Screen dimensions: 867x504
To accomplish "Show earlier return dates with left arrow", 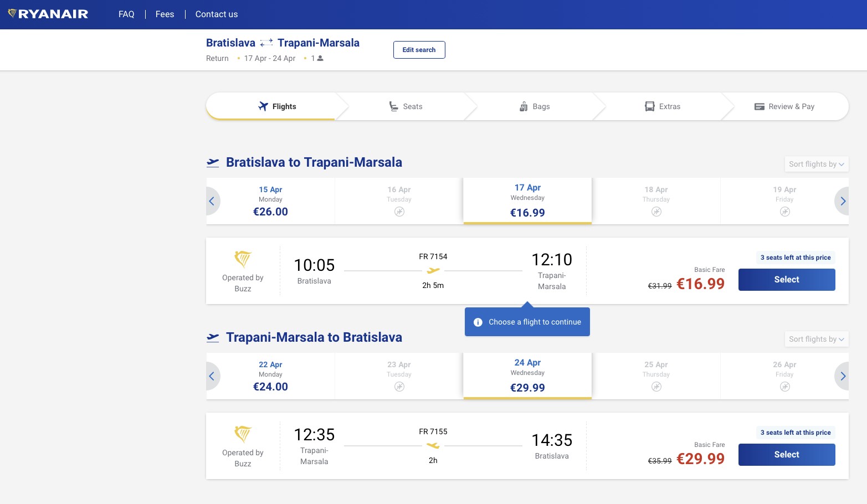I will [212, 376].
